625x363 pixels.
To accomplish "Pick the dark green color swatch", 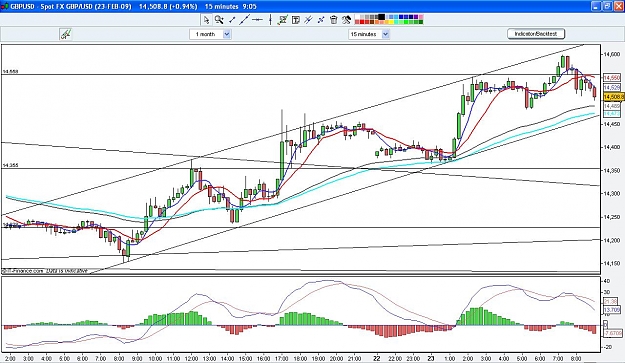I will pyautogui.click(x=421, y=22).
